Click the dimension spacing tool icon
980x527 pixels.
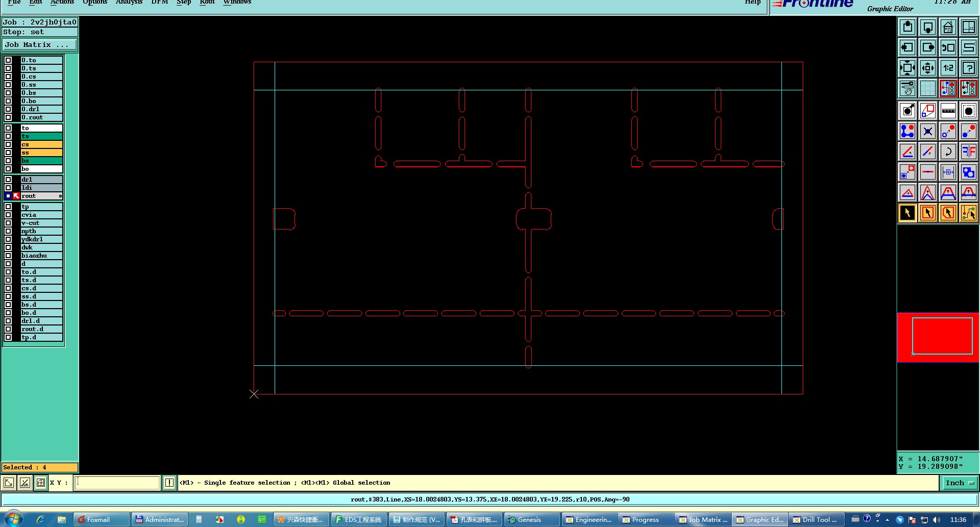948,172
